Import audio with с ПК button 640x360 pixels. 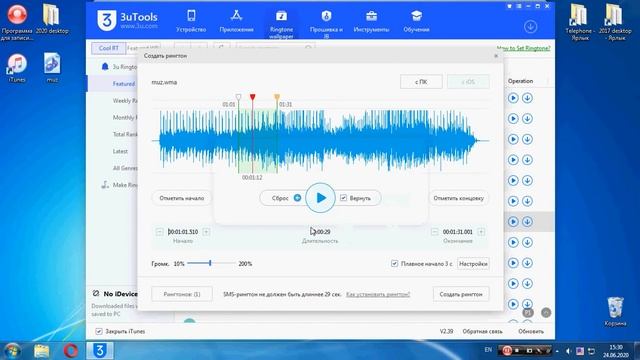coord(421,82)
